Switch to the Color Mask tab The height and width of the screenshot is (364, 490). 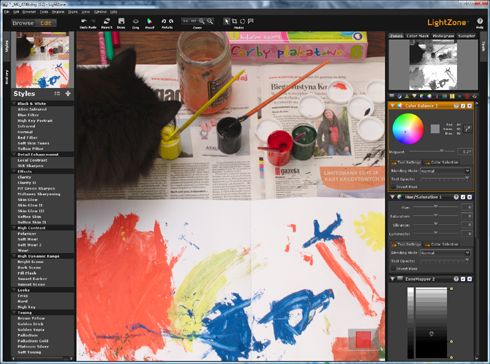(x=417, y=36)
